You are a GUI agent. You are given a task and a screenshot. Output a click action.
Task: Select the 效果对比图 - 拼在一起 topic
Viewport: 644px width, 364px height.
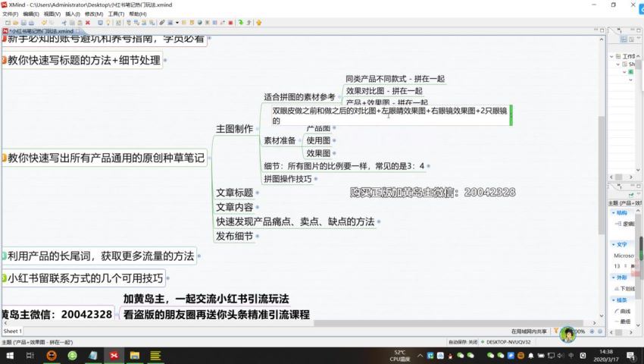coord(384,91)
